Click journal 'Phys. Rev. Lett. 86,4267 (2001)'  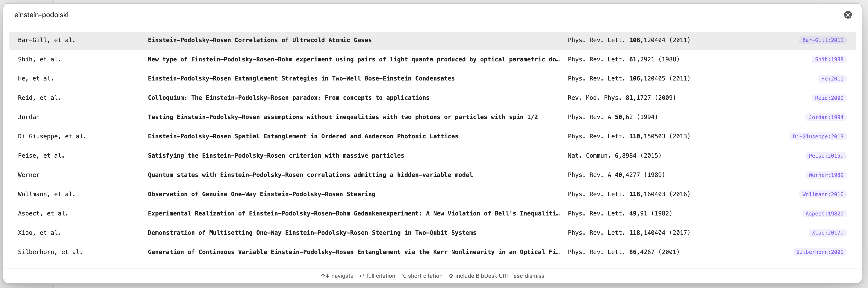coord(623,252)
